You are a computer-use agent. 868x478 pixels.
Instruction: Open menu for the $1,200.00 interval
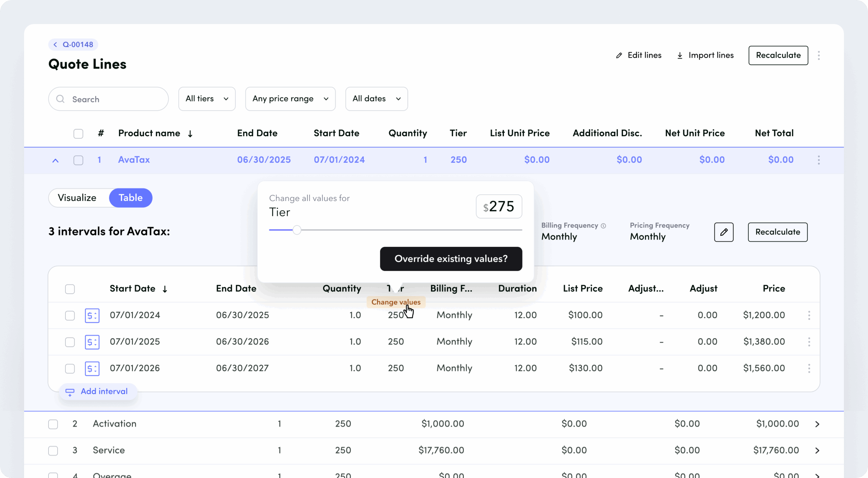pos(809,315)
